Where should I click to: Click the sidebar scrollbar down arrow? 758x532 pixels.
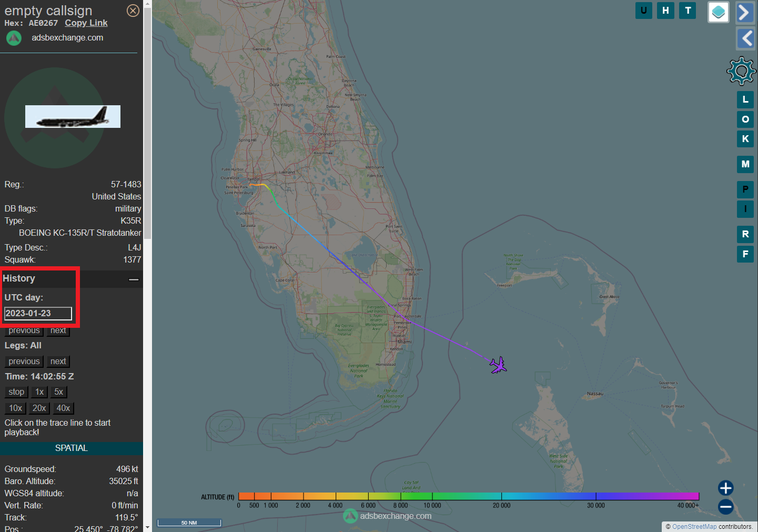(x=147, y=527)
